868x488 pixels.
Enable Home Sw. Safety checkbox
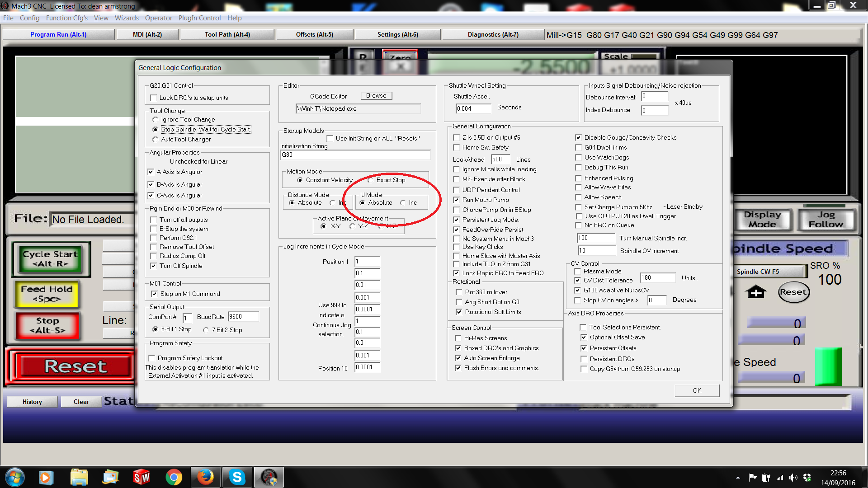click(x=457, y=148)
